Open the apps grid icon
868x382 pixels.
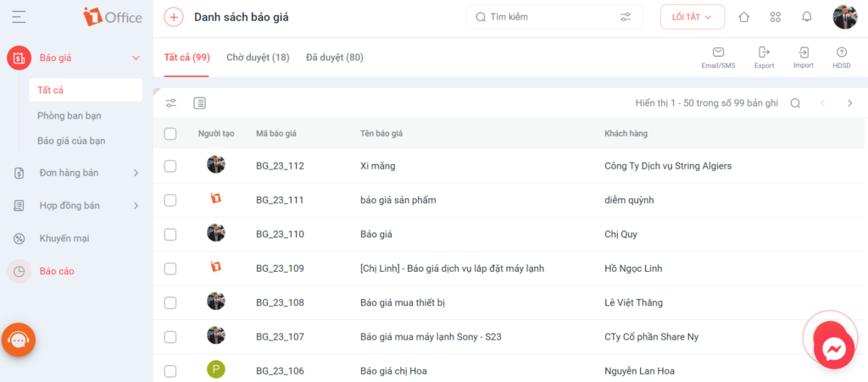[x=776, y=17]
